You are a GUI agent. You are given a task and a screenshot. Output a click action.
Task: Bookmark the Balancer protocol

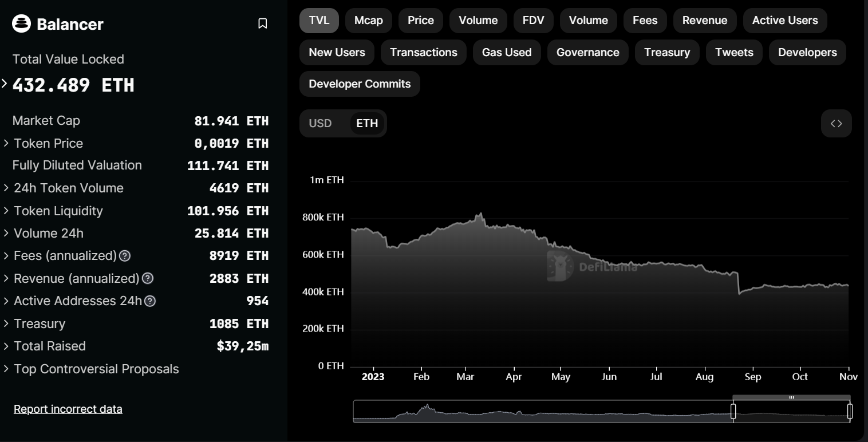pyautogui.click(x=262, y=23)
